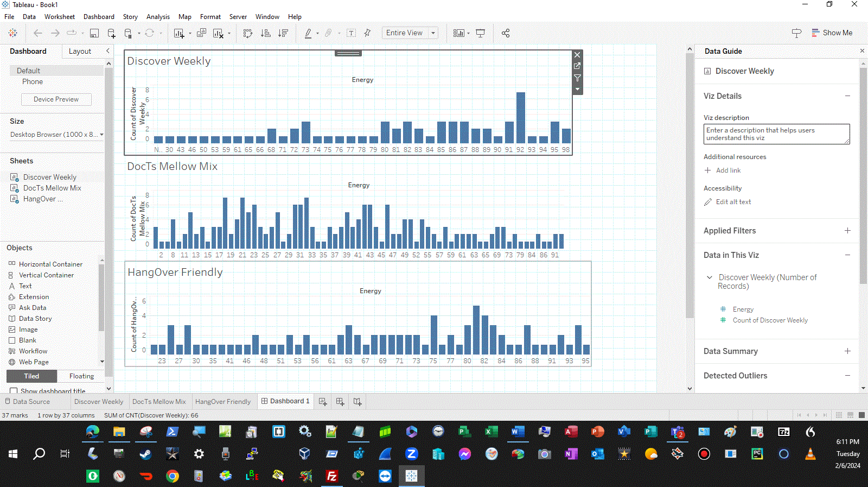
Task: Click the Swap rows and columns icon
Action: coord(248,33)
